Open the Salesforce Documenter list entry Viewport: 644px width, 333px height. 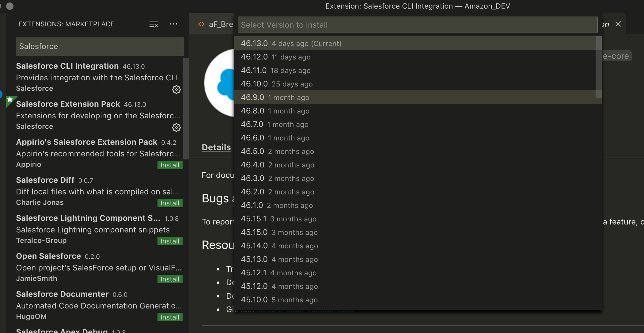[95, 305]
